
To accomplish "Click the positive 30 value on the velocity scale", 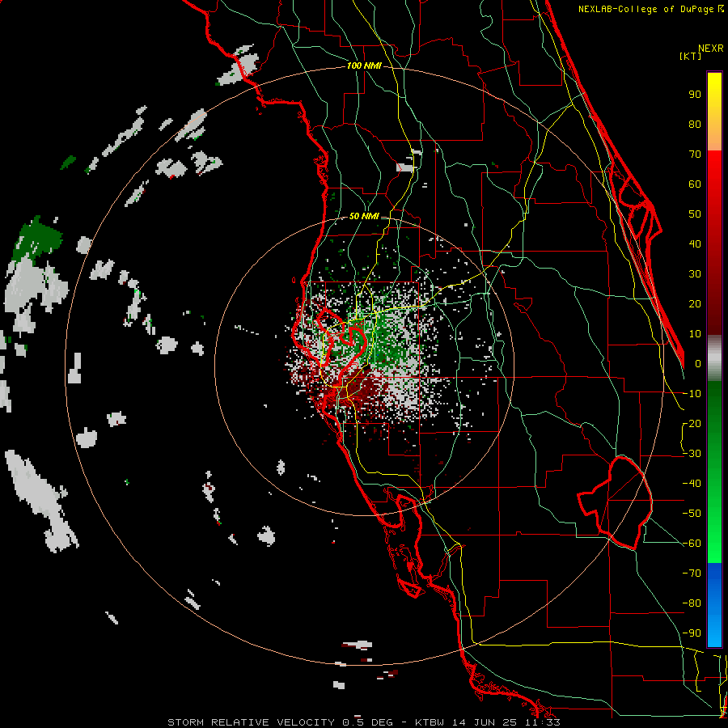I will click(695, 274).
